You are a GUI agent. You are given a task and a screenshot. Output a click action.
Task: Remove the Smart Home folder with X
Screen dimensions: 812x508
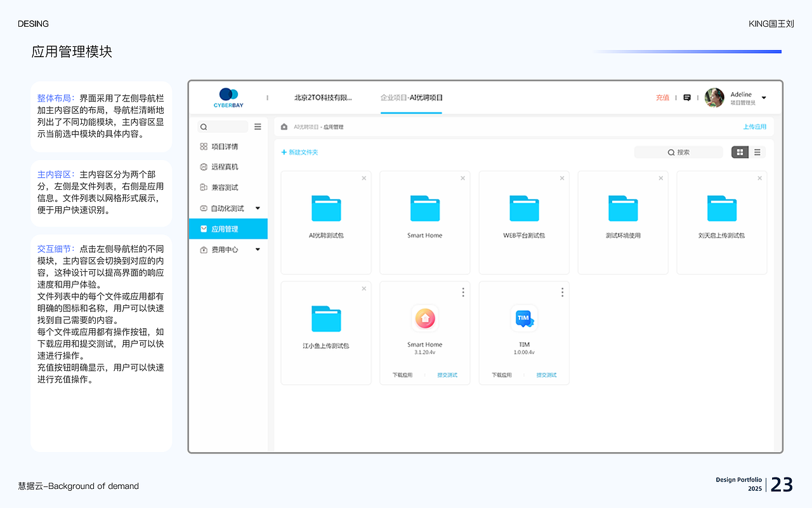pos(463,178)
